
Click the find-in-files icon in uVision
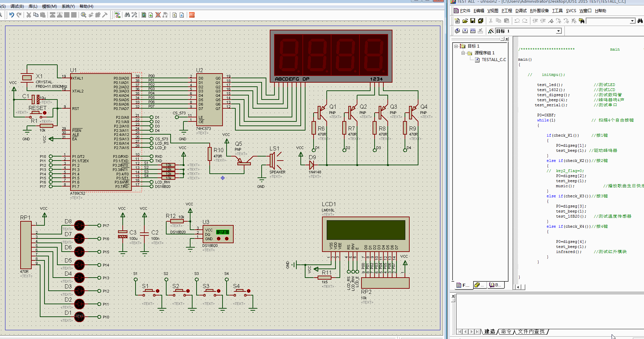point(582,21)
